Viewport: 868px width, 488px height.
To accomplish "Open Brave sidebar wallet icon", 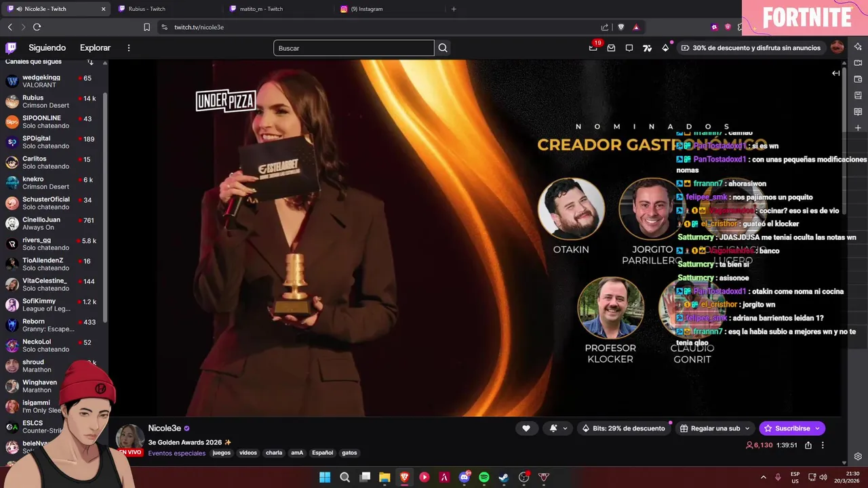I will tap(858, 79).
